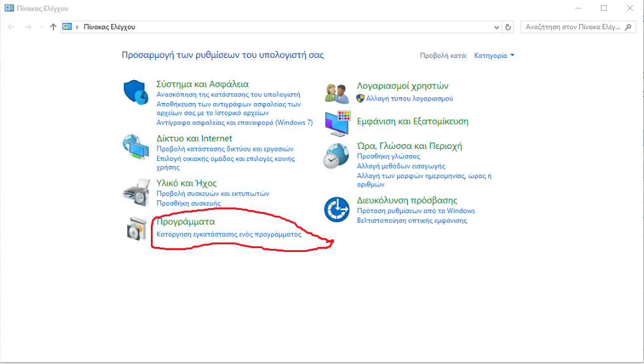Click Αλλαγή τύπου λογαριασμού link
644x364 pixels.
409,99
